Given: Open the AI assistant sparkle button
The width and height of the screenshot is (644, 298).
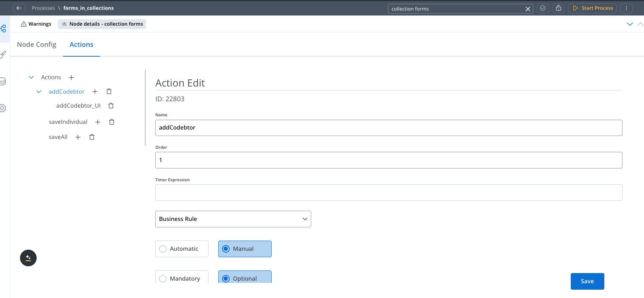Looking at the screenshot, I should point(28,258).
